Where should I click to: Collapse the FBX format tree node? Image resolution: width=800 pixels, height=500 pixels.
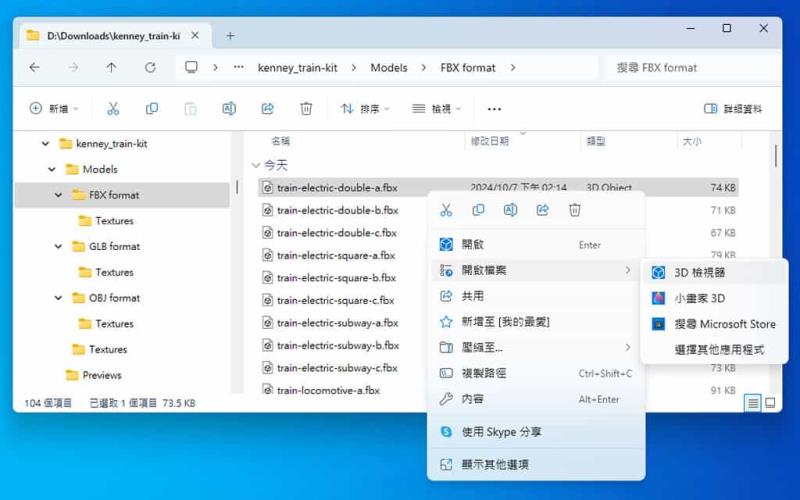(59, 195)
